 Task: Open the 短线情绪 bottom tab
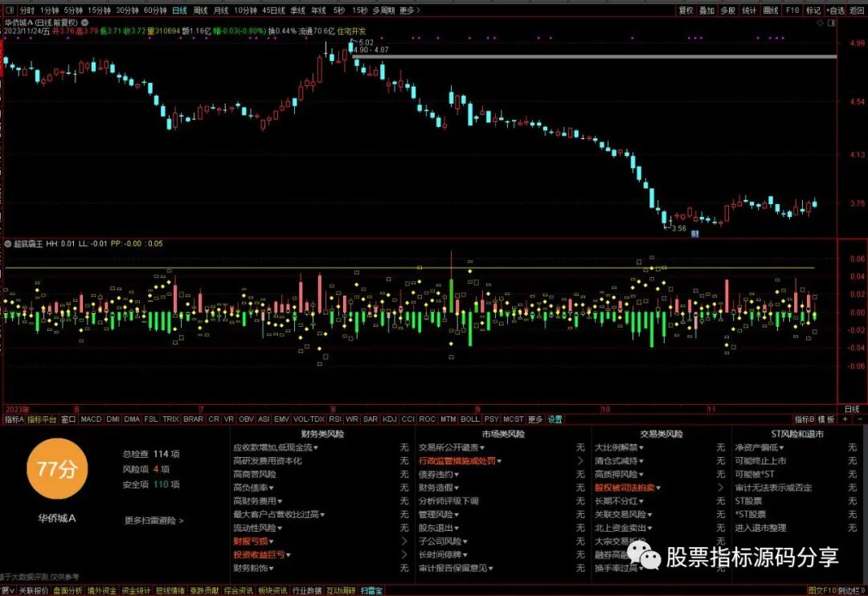coord(170,591)
